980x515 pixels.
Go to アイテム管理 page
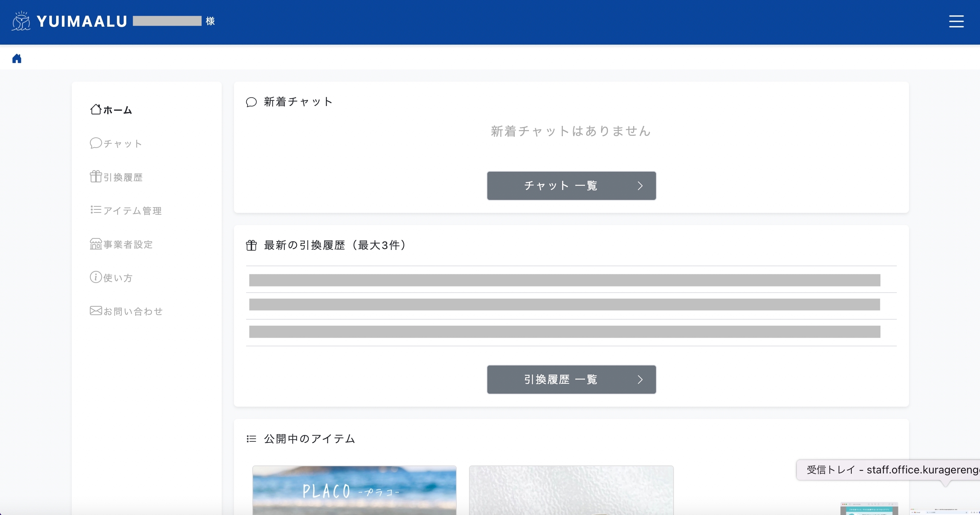tap(132, 211)
